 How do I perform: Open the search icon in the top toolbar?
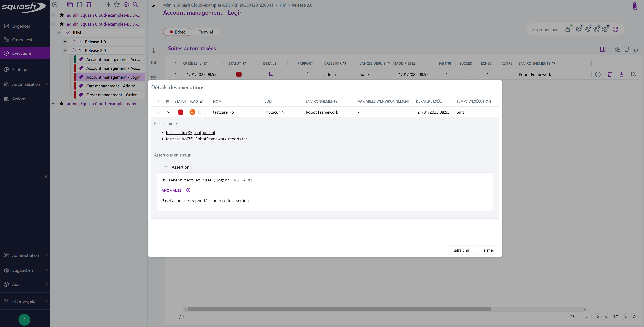tap(135, 5)
